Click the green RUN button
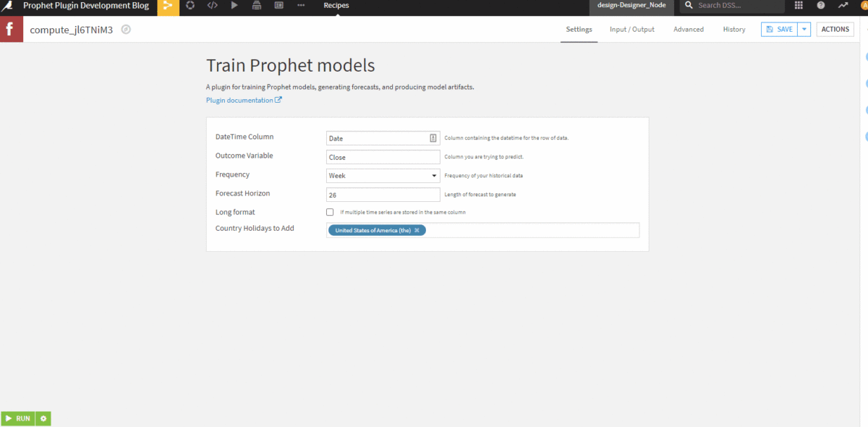Viewport: 868px width, 427px height. click(x=18, y=418)
